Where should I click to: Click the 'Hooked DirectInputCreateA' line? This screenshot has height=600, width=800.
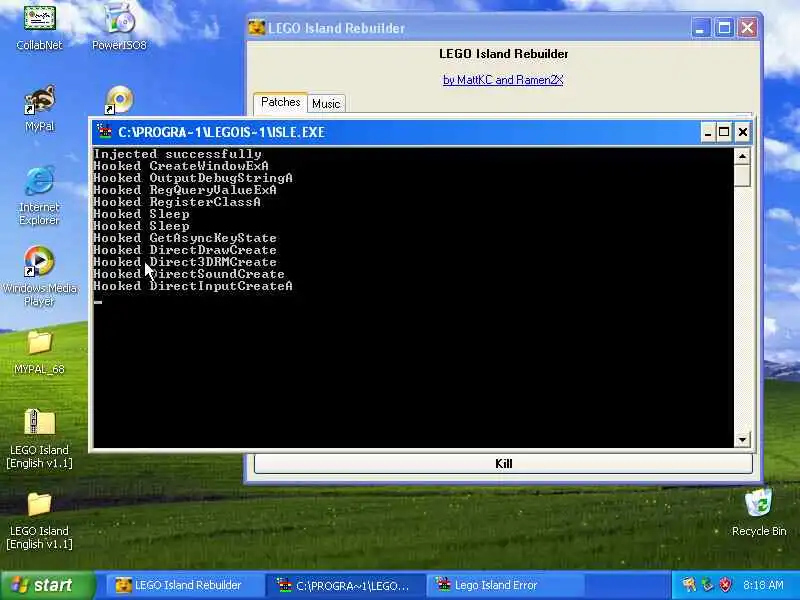(x=193, y=286)
